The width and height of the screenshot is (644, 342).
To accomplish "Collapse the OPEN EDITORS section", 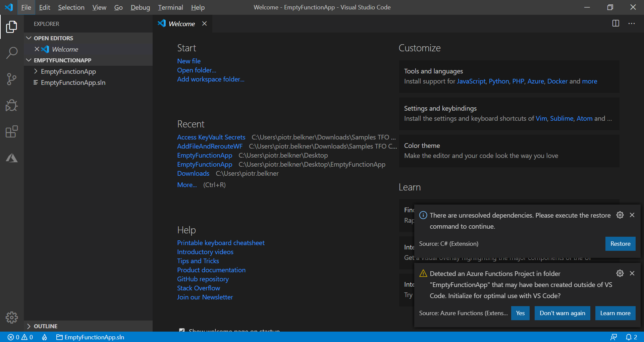I will click(29, 38).
